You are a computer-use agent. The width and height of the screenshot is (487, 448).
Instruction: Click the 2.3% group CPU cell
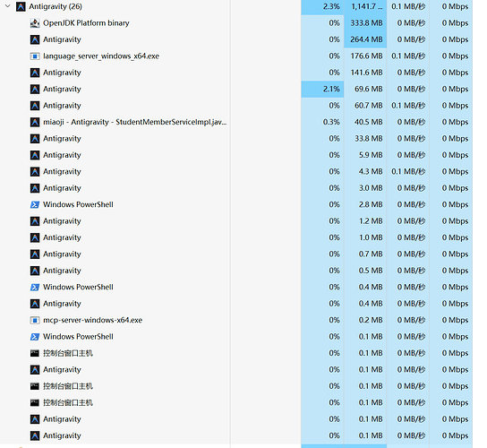pyautogui.click(x=322, y=6)
